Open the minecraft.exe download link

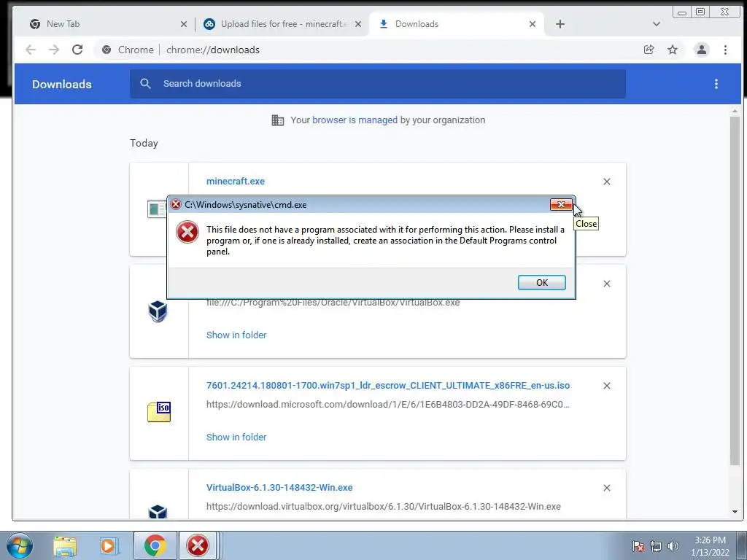pos(236,181)
